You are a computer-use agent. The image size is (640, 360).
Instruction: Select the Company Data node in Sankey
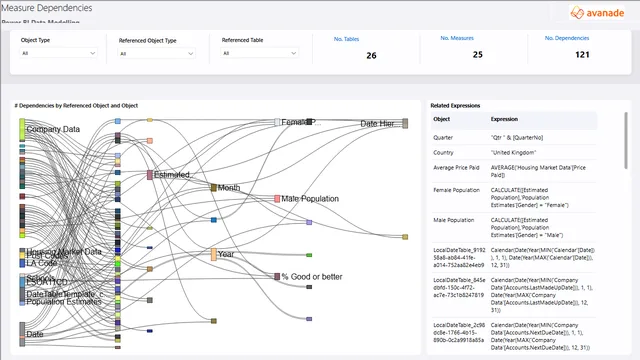click(22, 130)
